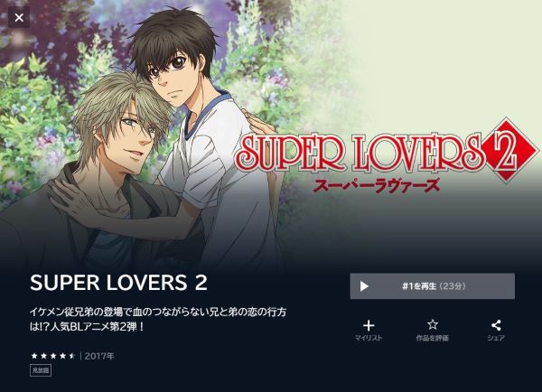Click the white SUPER LOVERS 2 title heading
The image size is (542, 392).
coord(118,283)
